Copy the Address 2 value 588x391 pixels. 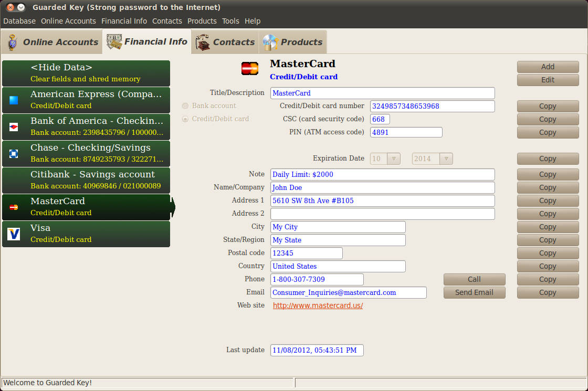click(x=548, y=214)
